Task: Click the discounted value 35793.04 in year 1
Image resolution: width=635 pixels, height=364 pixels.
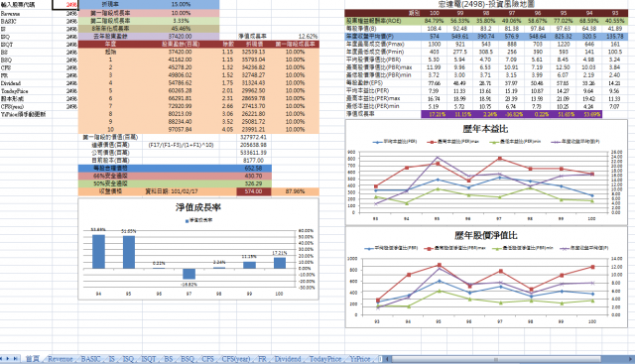Action: click(254, 60)
